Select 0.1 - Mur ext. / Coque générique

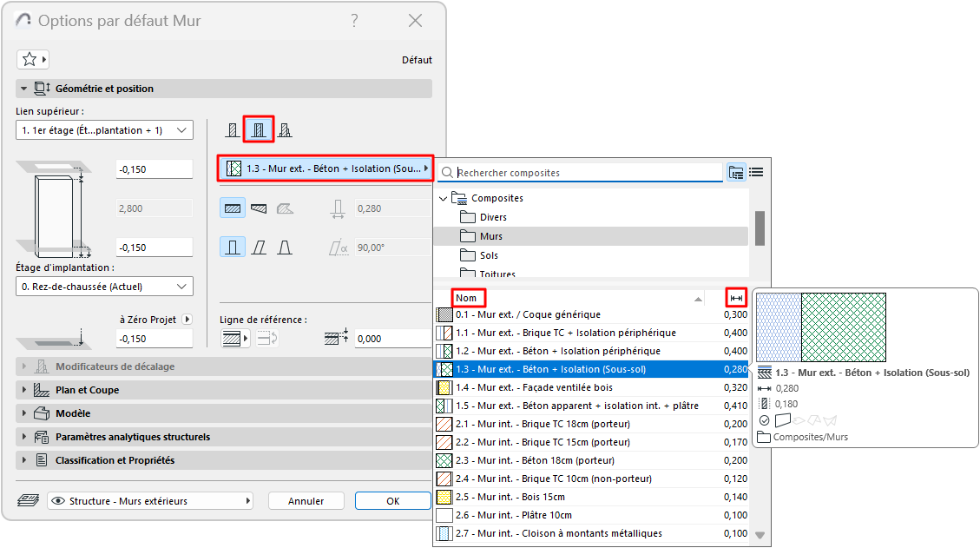pyautogui.click(x=591, y=314)
